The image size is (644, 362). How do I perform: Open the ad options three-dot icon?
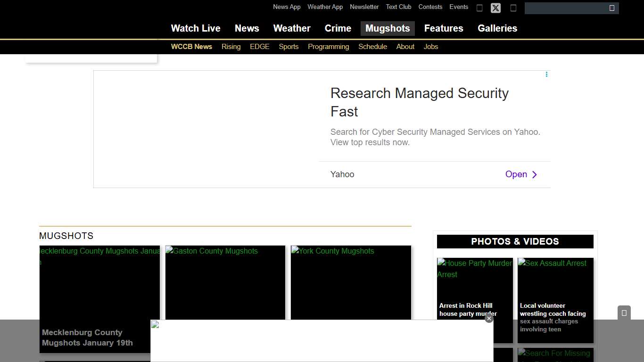pyautogui.click(x=546, y=74)
